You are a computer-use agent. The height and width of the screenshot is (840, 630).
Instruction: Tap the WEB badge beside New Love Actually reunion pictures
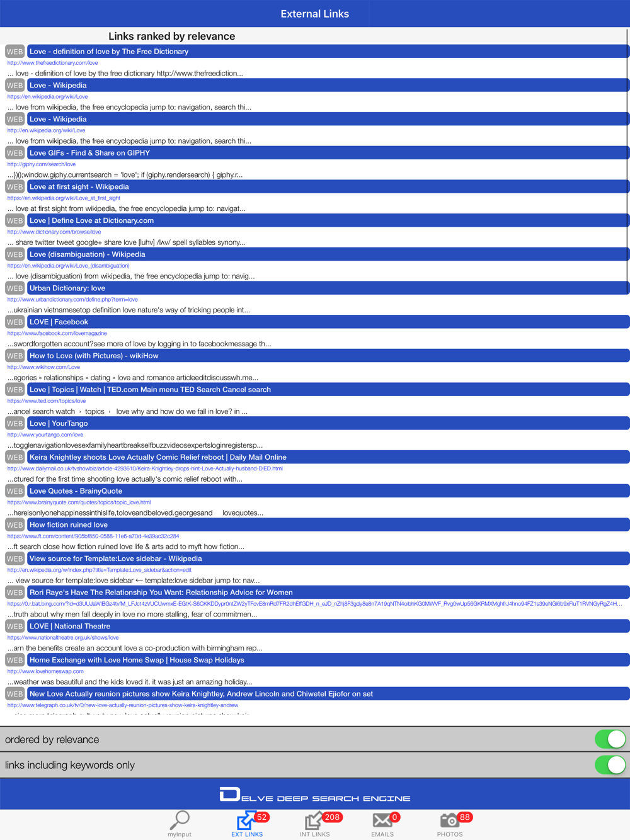pos(14,694)
